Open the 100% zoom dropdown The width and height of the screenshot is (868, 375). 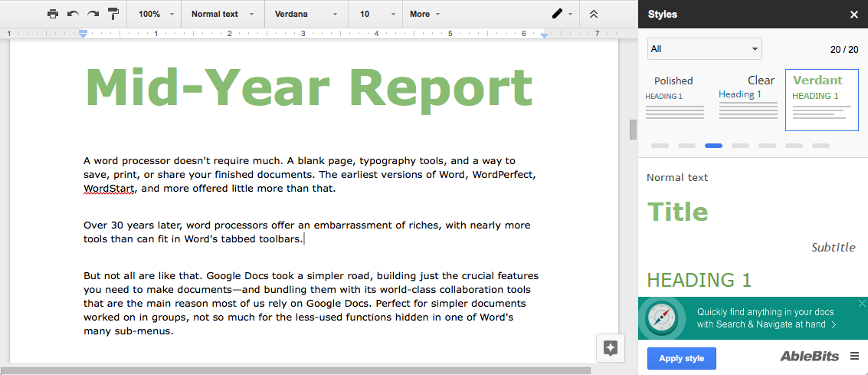coord(156,14)
